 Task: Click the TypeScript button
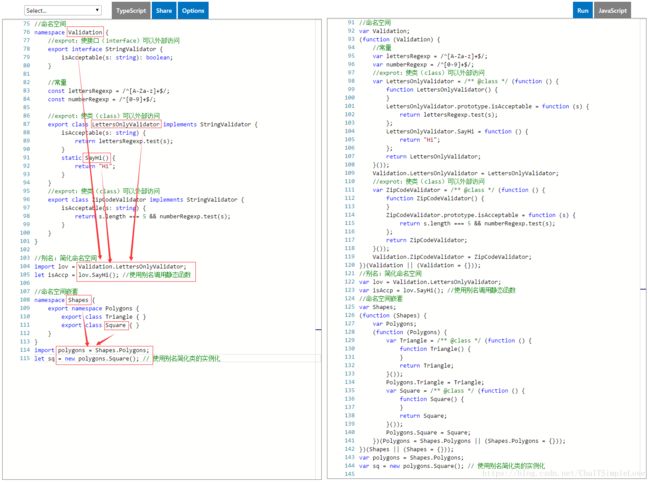[131, 10]
